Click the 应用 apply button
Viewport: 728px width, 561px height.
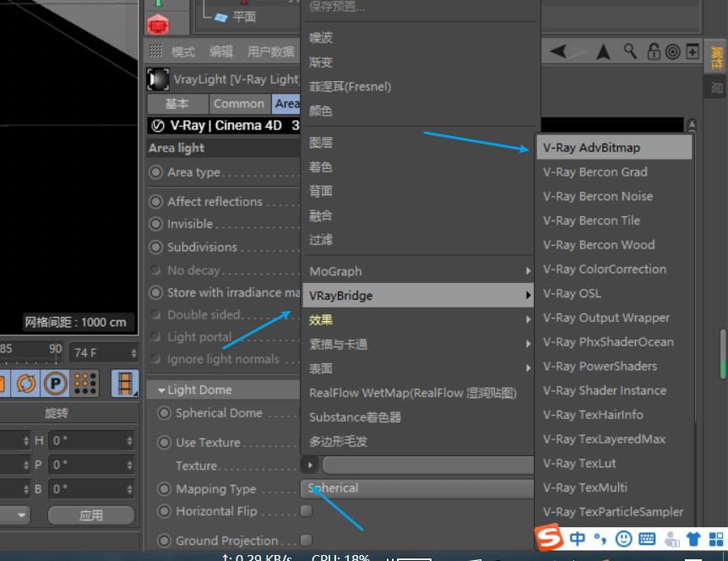(91, 515)
